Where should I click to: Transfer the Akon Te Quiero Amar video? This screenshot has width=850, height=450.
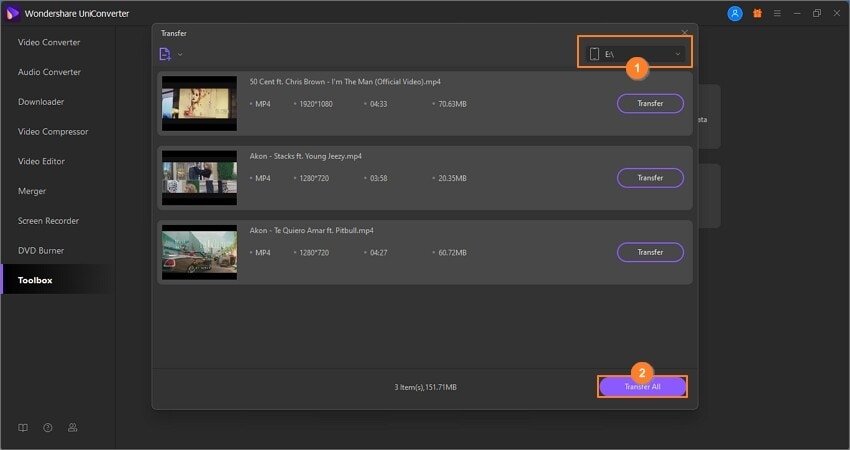click(650, 252)
